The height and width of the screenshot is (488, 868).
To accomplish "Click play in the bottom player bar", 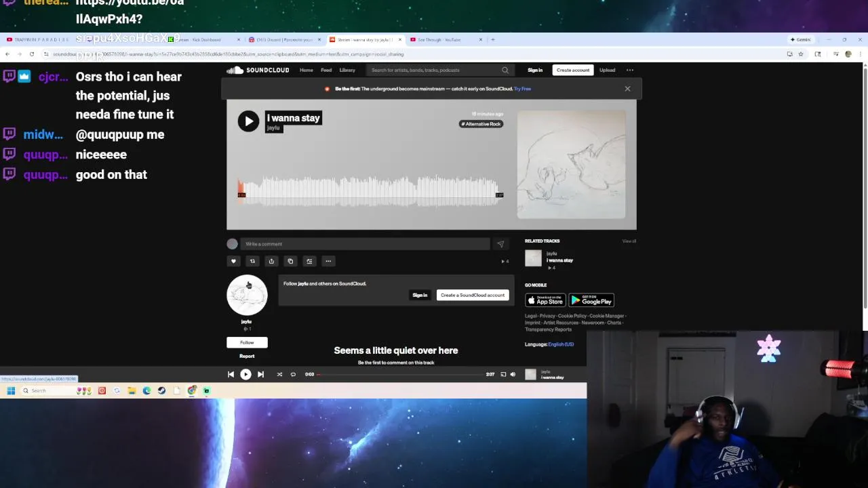I will 245,374.
